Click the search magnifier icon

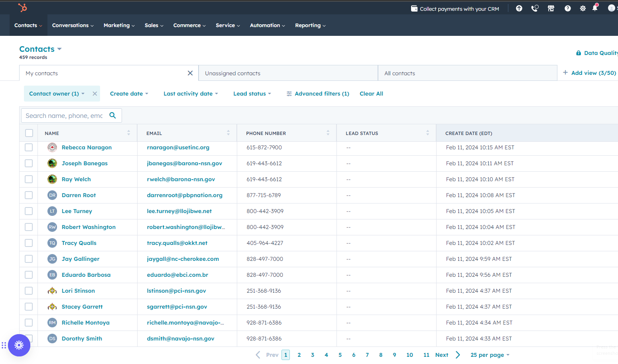click(113, 115)
